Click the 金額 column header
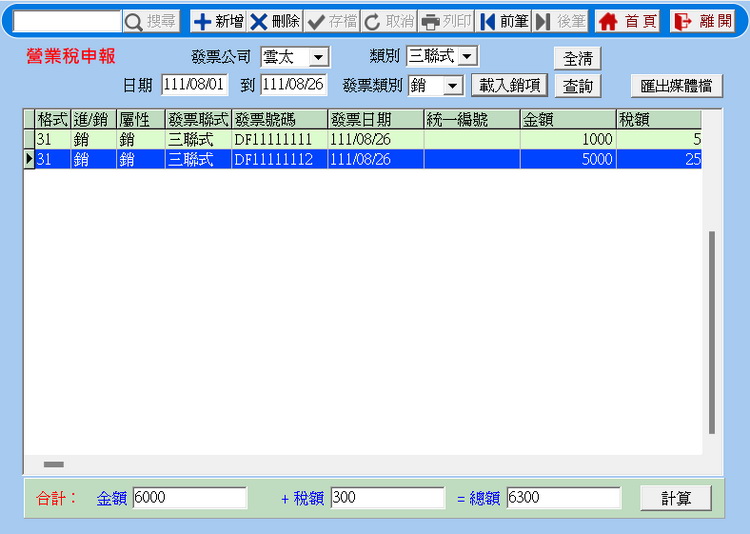Screen dimensions: 750x534 [567, 120]
